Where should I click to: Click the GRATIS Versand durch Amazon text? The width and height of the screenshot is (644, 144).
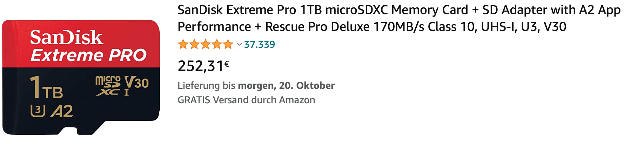point(246,100)
